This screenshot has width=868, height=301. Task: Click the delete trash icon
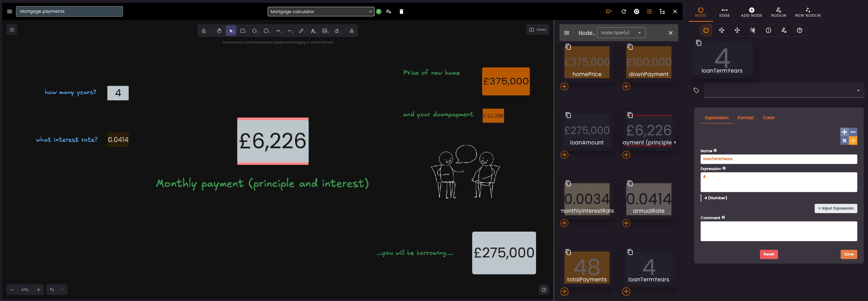(x=401, y=11)
